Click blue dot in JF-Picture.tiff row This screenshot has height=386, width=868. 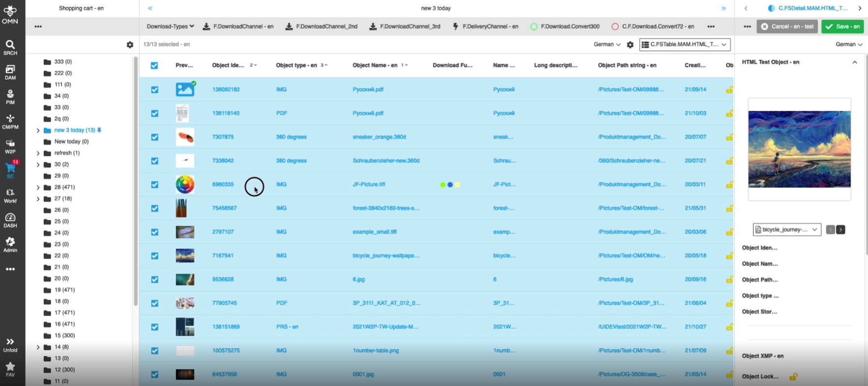click(x=450, y=185)
